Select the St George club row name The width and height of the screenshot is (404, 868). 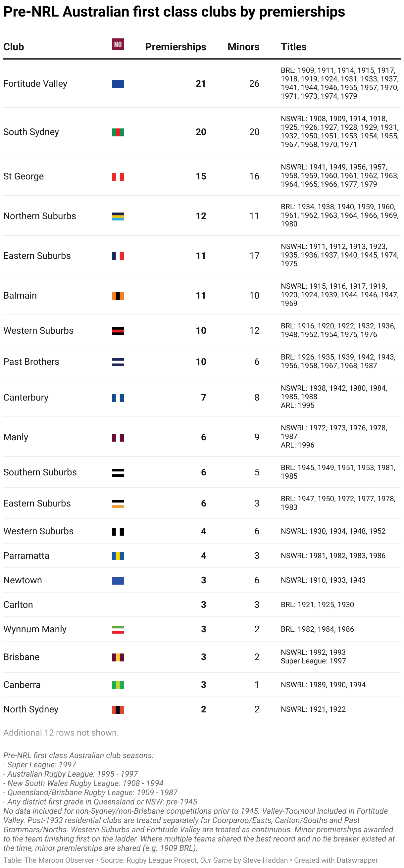point(24,176)
